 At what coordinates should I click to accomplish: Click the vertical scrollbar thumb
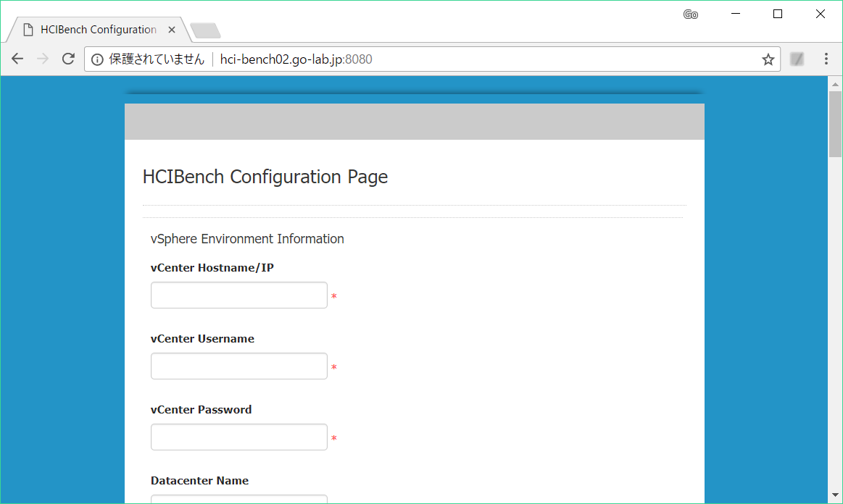click(835, 124)
